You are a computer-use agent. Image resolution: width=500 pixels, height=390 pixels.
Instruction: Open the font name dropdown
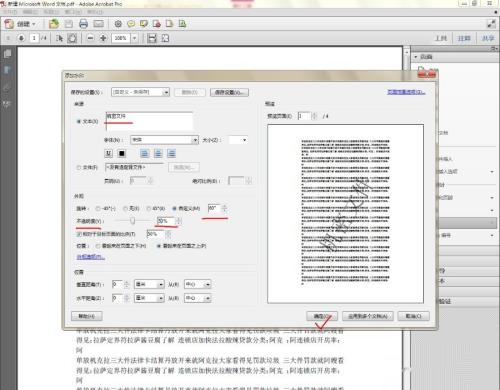click(x=164, y=140)
